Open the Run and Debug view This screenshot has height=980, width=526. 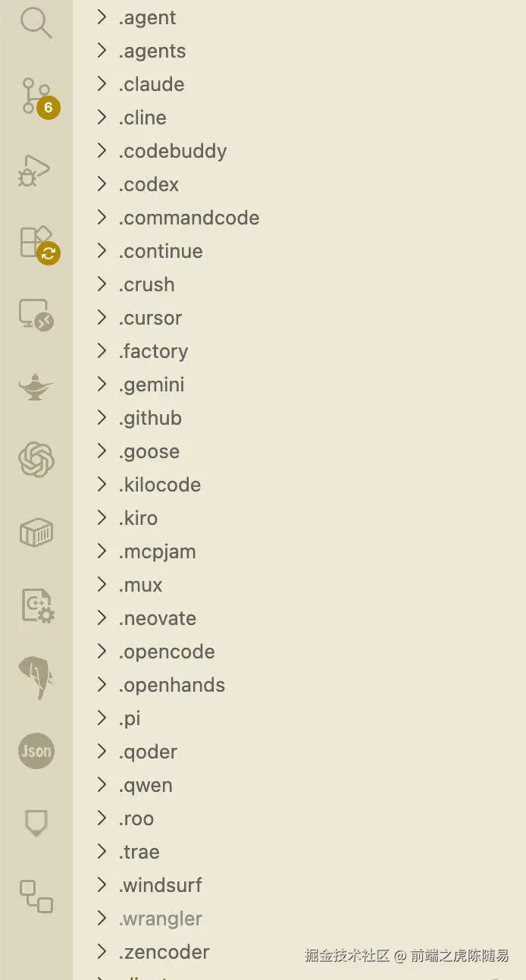click(x=35, y=170)
